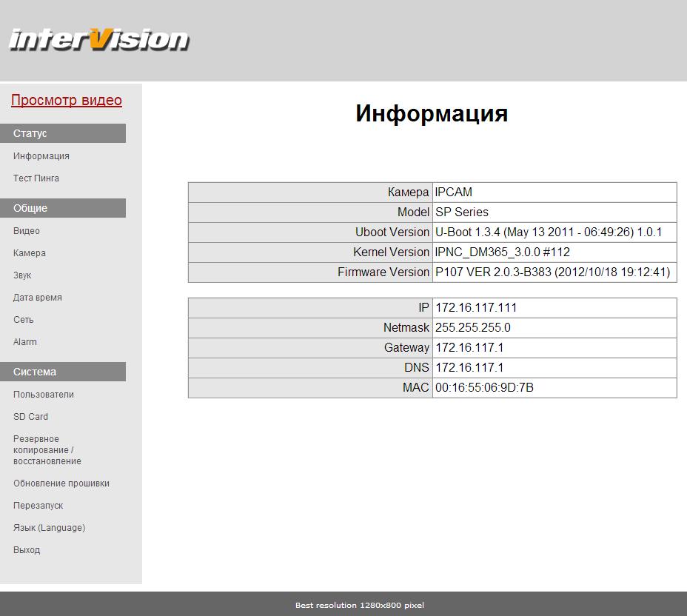Screen dimensions: 687x616
Task: Go to Обновление прошивки page
Action: [61, 483]
